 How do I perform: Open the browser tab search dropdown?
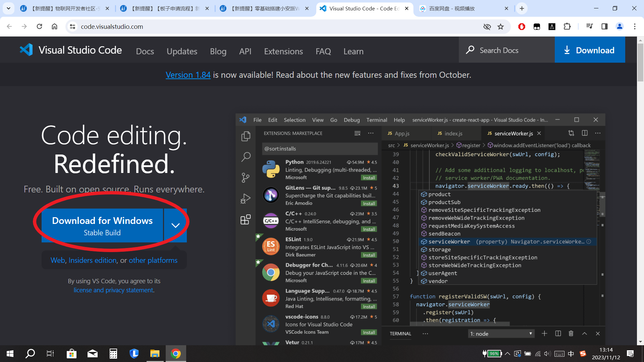point(8,8)
